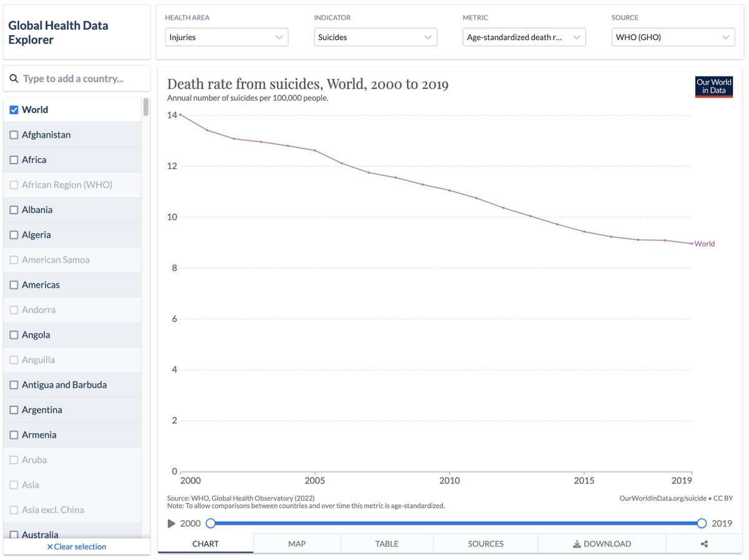Click the country search input field
Screen dimensions: 749x560
point(77,79)
